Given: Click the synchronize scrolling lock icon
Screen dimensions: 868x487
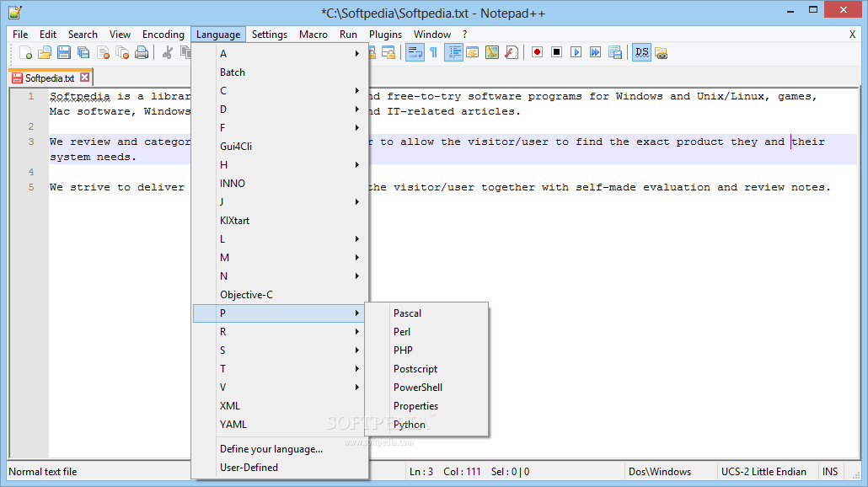Looking at the screenshot, I should pos(388,52).
